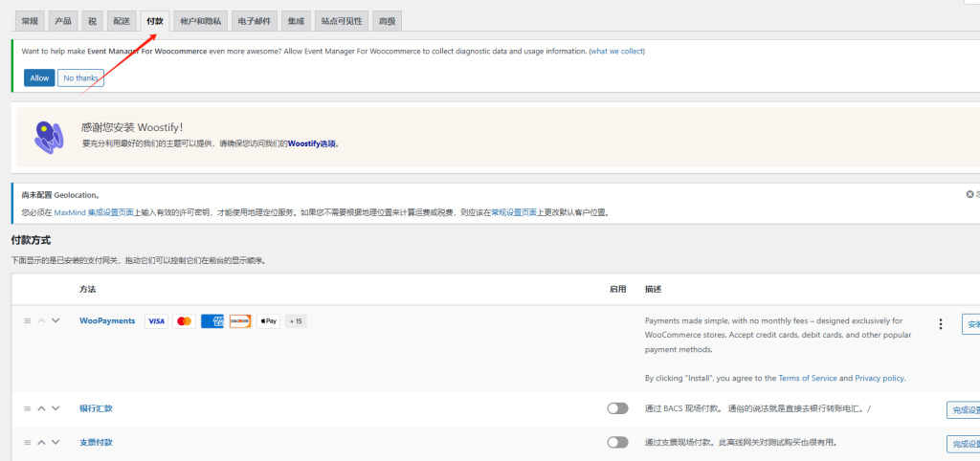The height and width of the screenshot is (461, 980).
Task: Dismiss the Geolocation notice
Action: (970, 195)
